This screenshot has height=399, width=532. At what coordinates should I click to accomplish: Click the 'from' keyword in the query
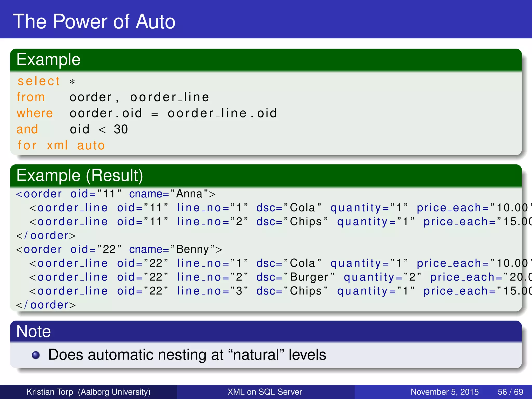coord(31,97)
